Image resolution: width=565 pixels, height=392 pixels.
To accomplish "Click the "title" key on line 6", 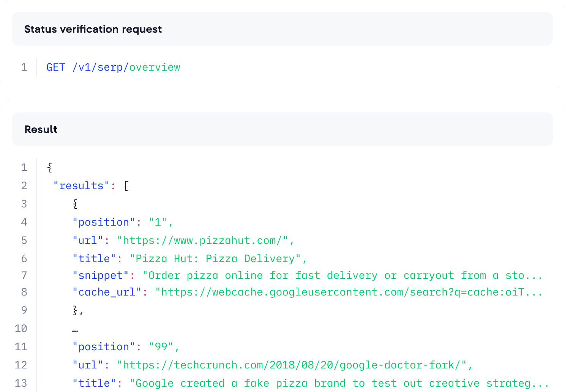I will pos(94,259).
